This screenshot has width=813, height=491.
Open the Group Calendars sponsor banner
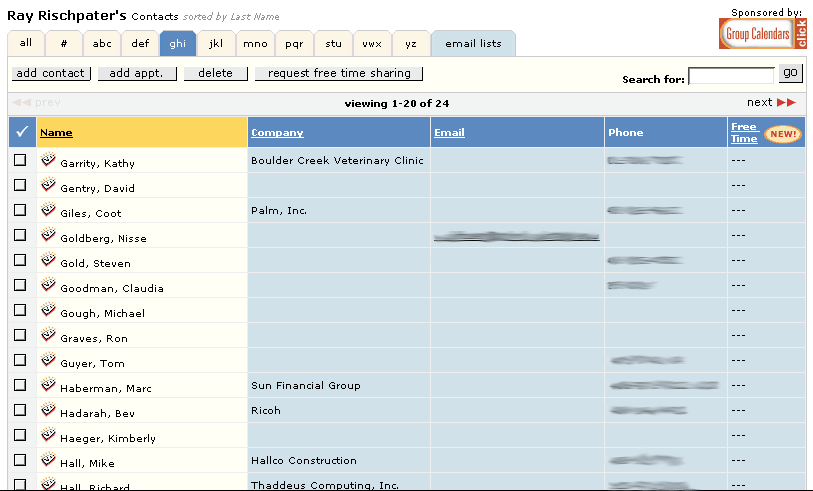coord(763,34)
